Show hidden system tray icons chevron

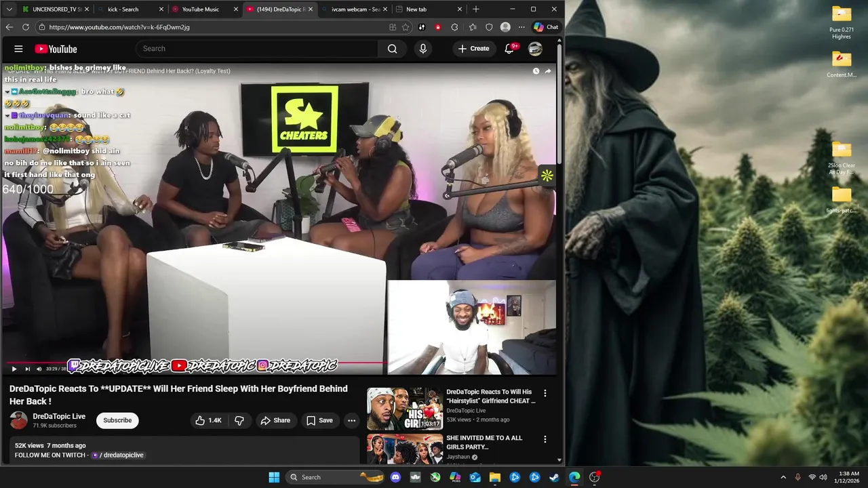[x=783, y=477]
